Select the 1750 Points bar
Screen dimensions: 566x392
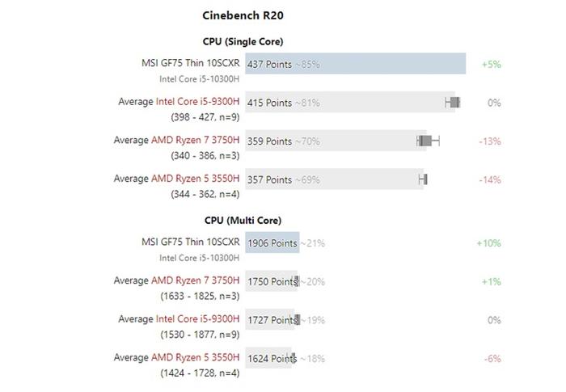pos(271,281)
